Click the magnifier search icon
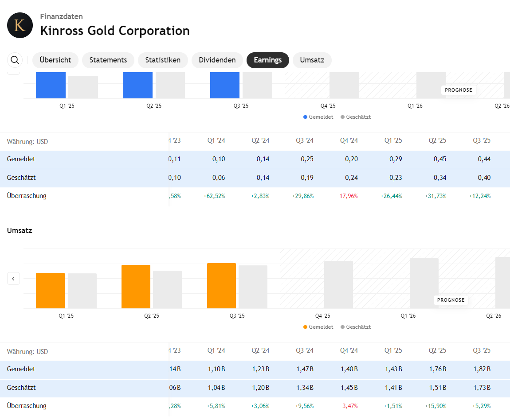Screen dimensions: 510x420 [15, 60]
